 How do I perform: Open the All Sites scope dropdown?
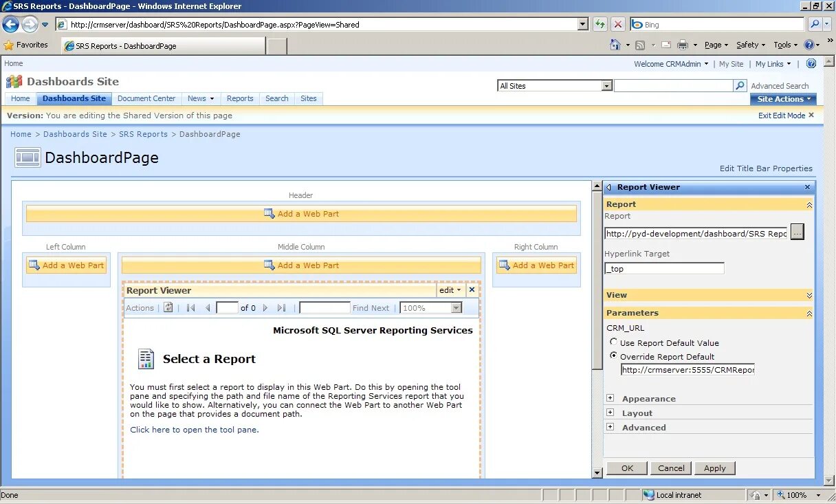(x=606, y=86)
